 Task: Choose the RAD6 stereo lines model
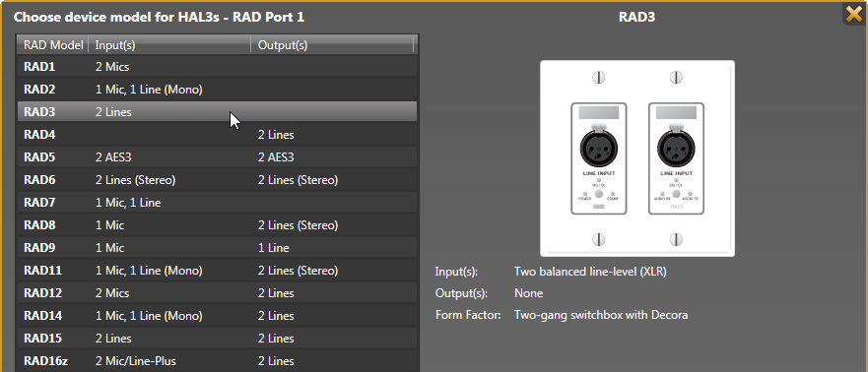pyautogui.click(x=217, y=180)
